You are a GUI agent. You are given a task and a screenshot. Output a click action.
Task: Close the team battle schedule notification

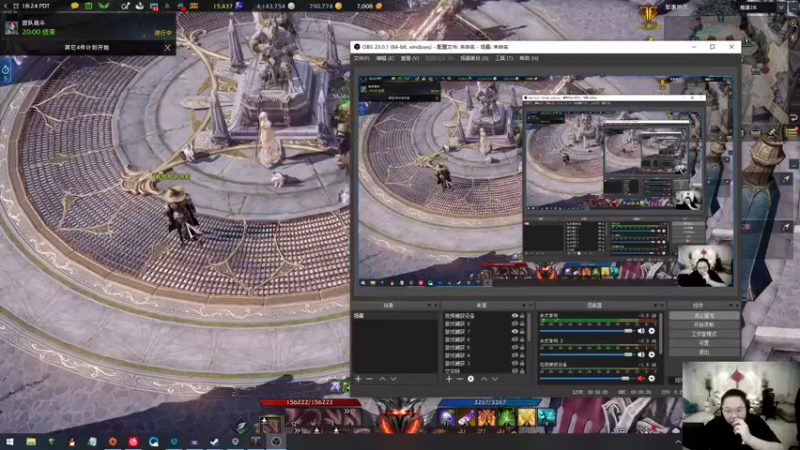167,47
